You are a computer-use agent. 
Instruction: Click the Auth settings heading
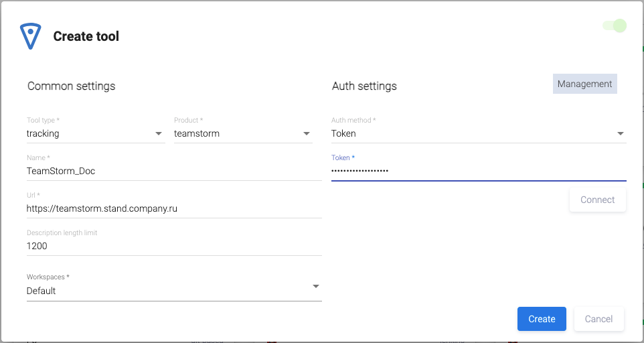pos(364,86)
